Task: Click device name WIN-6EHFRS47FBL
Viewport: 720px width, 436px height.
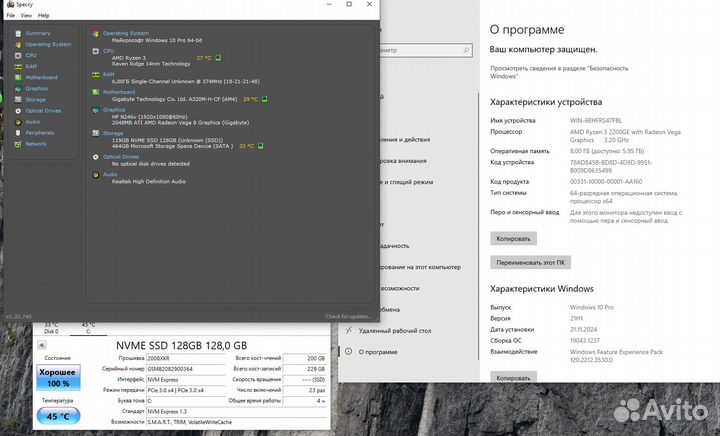Action: (596, 121)
